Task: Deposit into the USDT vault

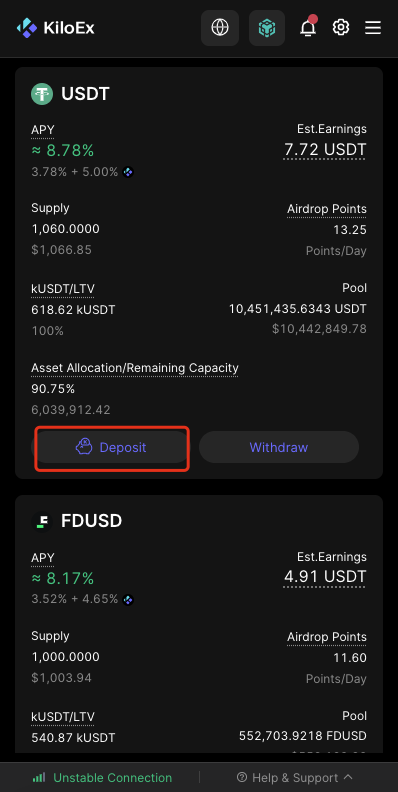Action: [x=111, y=447]
